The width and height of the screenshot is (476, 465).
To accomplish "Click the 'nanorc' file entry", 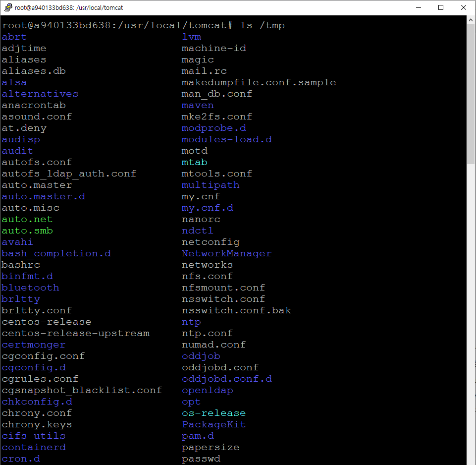I will (x=201, y=220).
